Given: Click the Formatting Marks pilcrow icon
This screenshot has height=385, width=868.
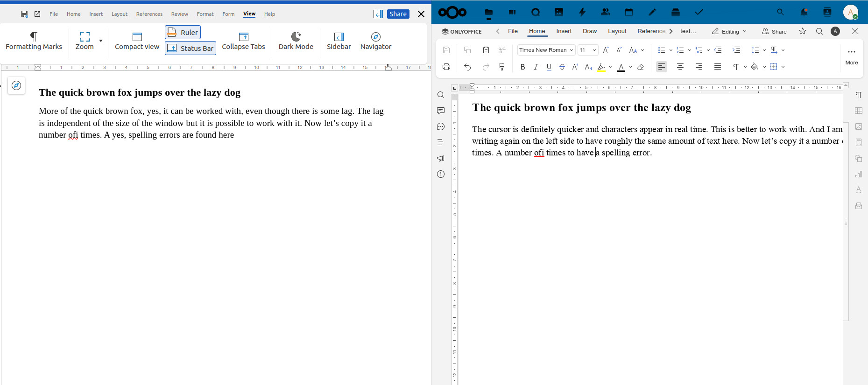Looking at the screenshot, I should [x=34, y=37].
